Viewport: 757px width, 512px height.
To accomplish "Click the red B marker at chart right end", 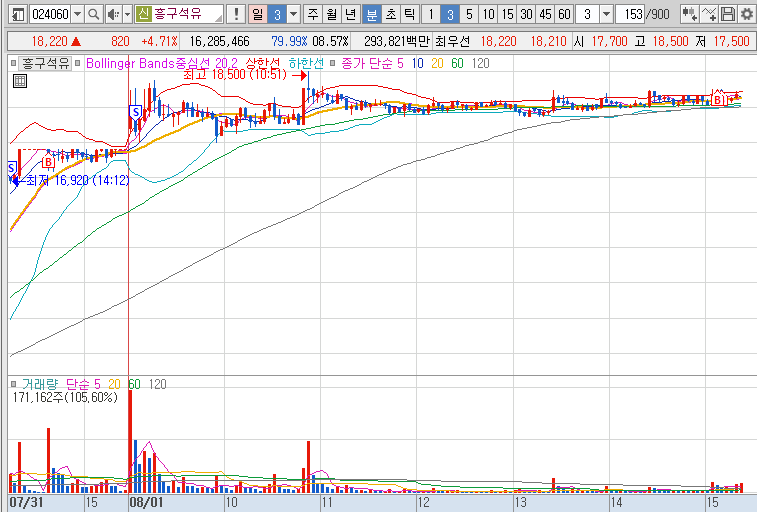I will click(718, 100).
